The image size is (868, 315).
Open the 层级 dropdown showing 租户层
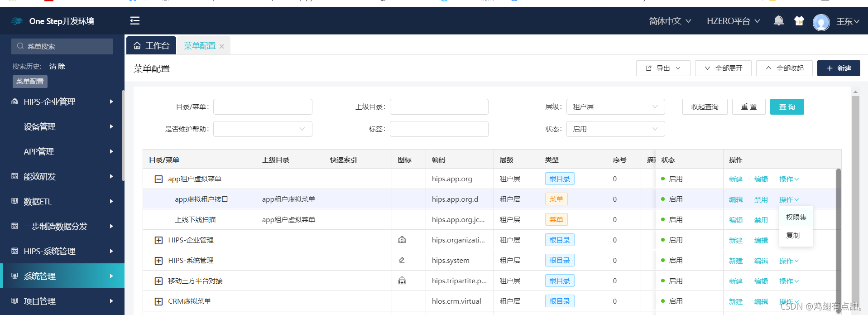tap(616, 107)
